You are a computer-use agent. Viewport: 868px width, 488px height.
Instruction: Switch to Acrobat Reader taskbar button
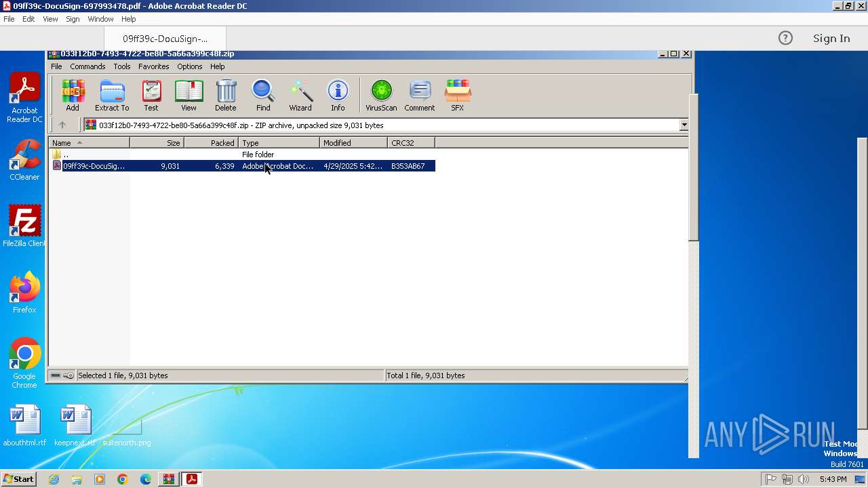(192, 479)
